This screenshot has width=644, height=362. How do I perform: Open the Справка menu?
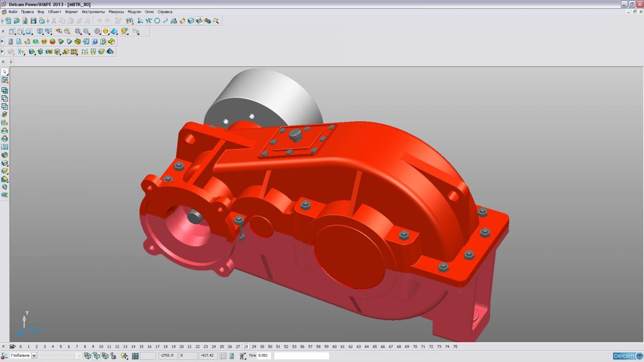coord(165,11)
